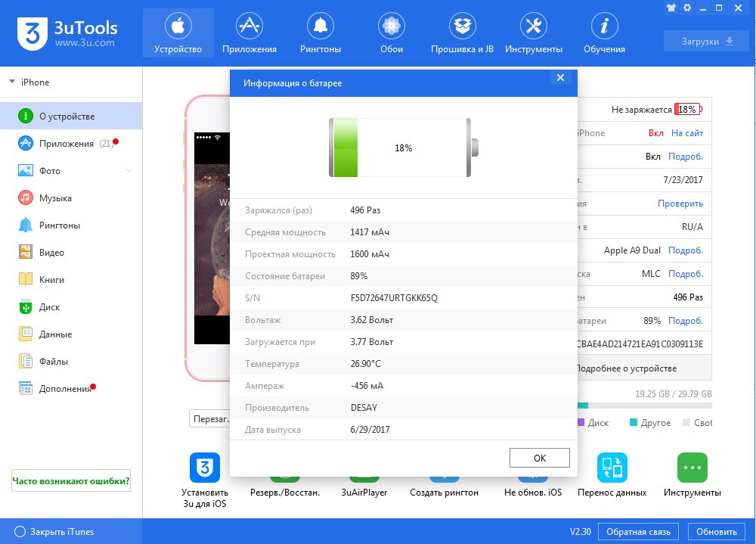
Task: Open the Обучения info icon
Action: tap(604, 33)
